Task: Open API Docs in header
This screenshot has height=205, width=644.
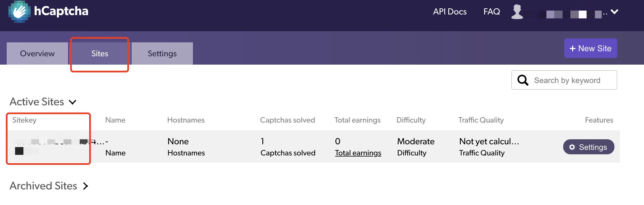Action: click(450, 12)
